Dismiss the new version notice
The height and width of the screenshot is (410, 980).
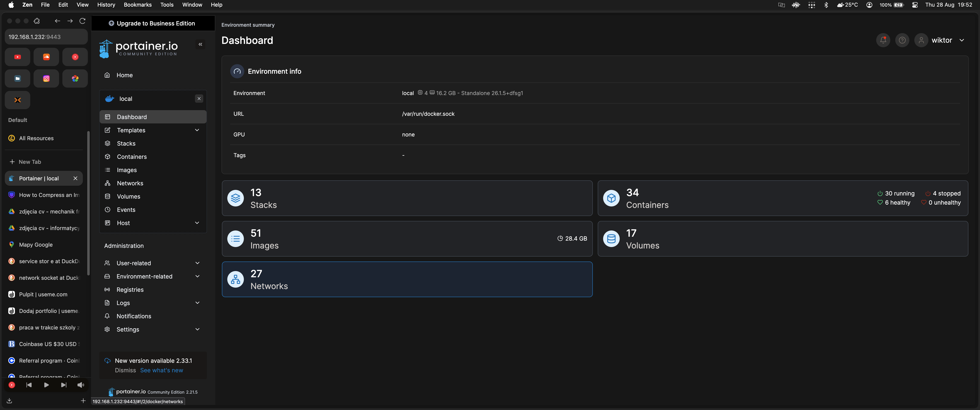[125, 370]
